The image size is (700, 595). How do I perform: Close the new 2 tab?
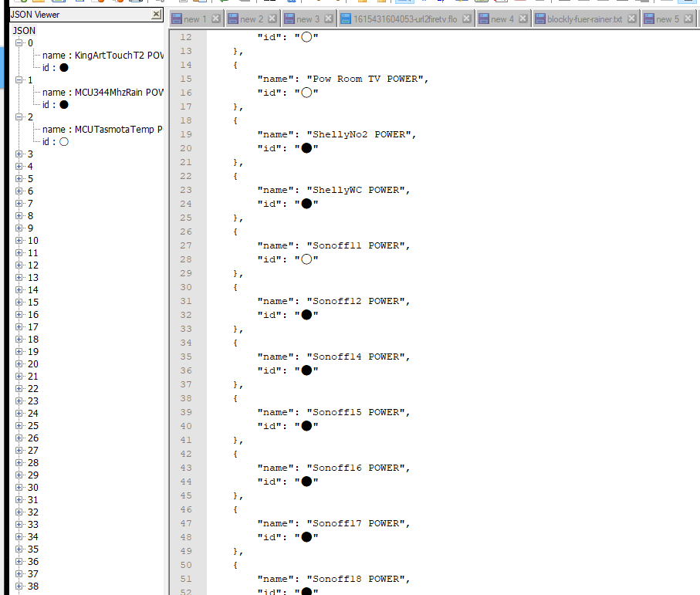coord(272,19)
